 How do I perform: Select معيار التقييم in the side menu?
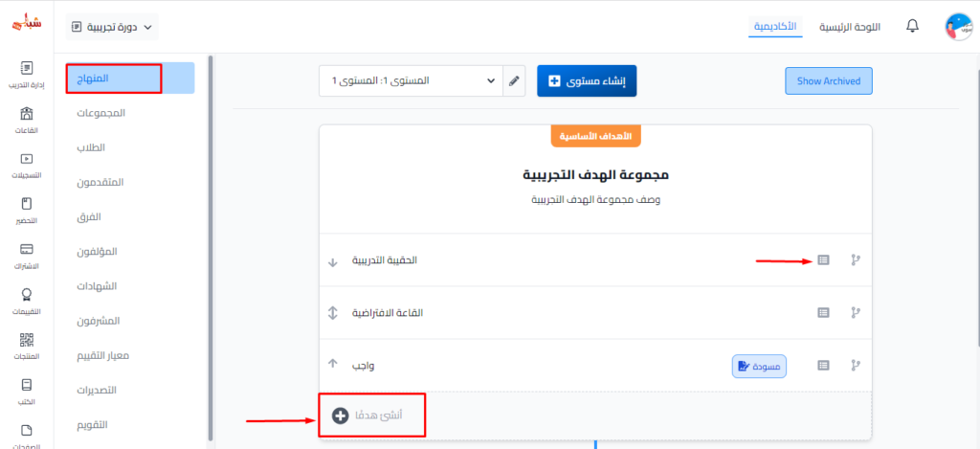coord(102,356)
